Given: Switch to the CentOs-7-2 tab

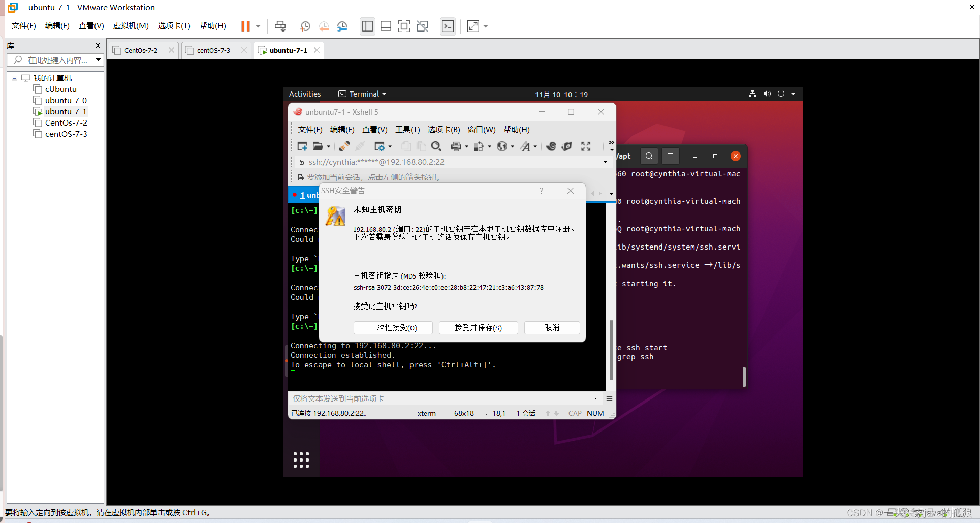Looking at the screenshot, I should pyautogui.click(x=141, y=50).
